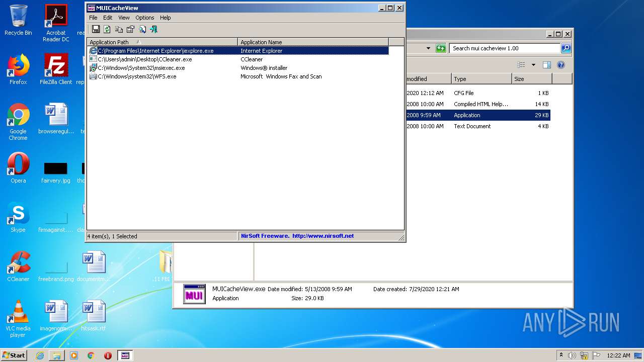Select the Application row in Explorer
644x362 pixels.
point(477,115)
